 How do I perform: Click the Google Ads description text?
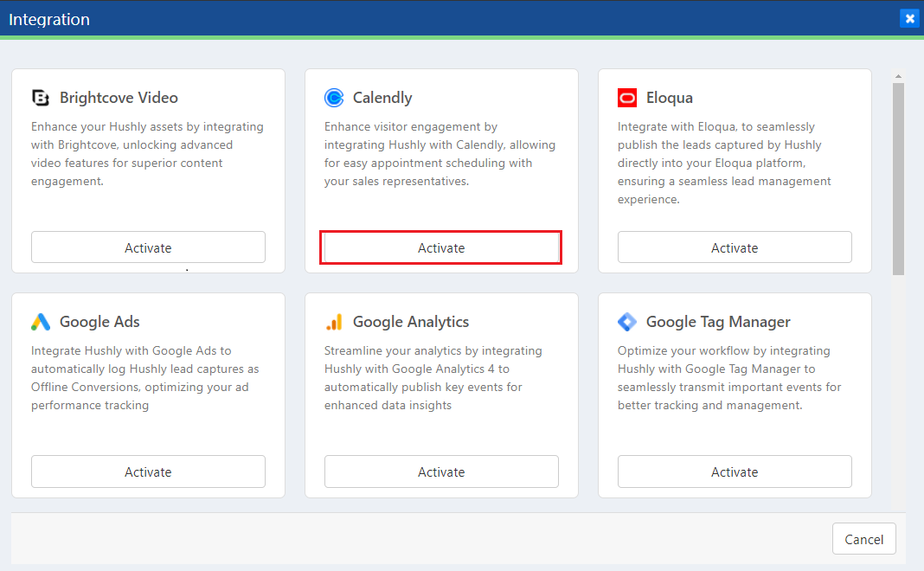[x=145, y=378]
